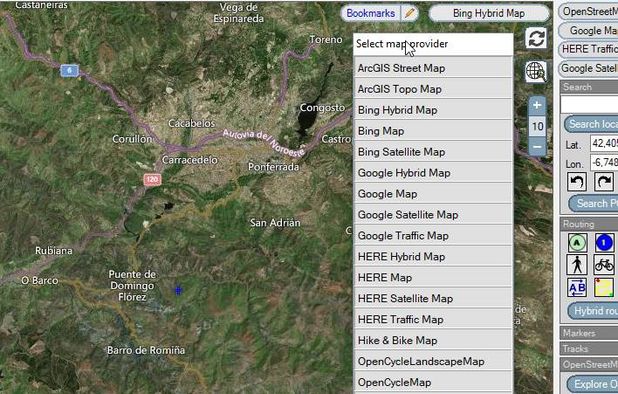Screen dimensions: 618x394
Task: Click the undo arrow icon
Action: coord(577,182)
